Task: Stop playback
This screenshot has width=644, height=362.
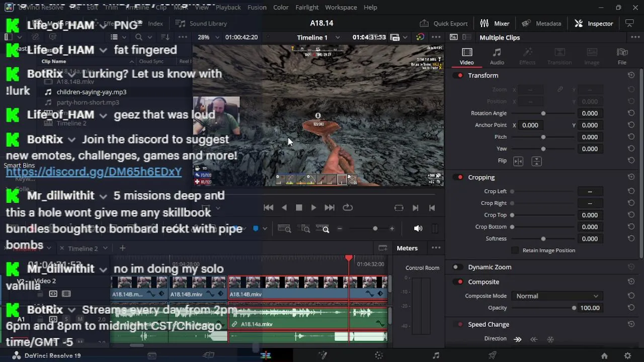Action: coord(299,208)
